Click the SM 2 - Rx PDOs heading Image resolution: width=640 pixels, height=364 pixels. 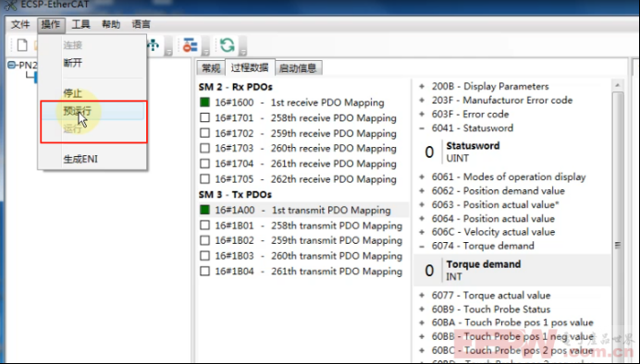coord(236,87)
